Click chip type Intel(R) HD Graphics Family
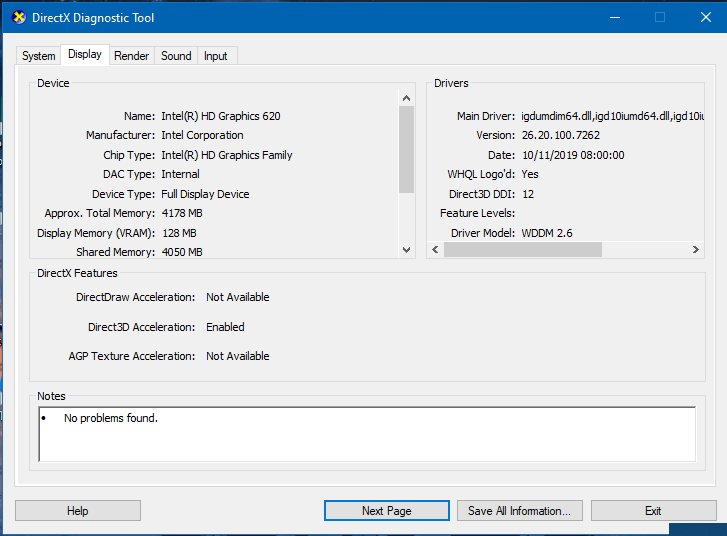727x536 pixels. [x=227, y=155]
